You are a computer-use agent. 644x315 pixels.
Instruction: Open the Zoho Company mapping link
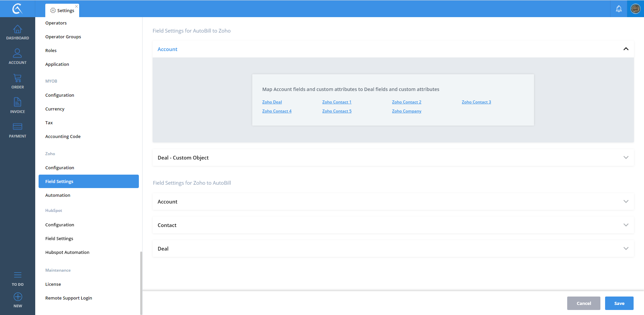click(406, 111)
